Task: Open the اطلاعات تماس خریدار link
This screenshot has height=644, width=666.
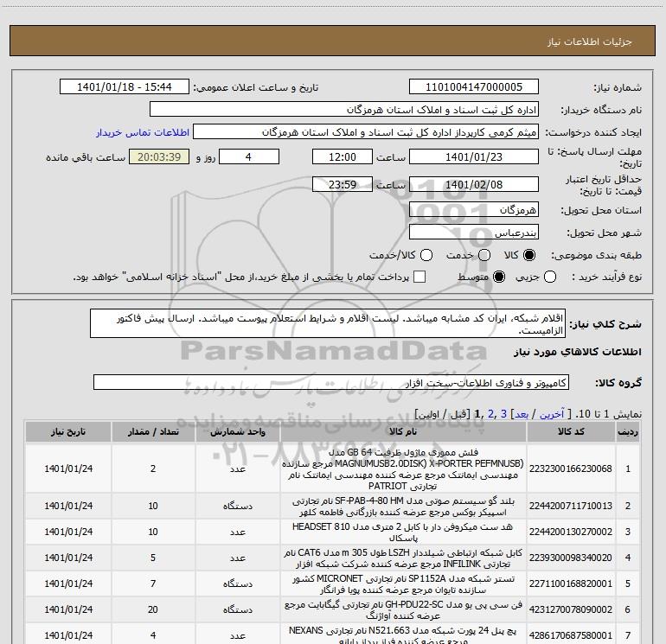Action: click(x=143, y=132)
